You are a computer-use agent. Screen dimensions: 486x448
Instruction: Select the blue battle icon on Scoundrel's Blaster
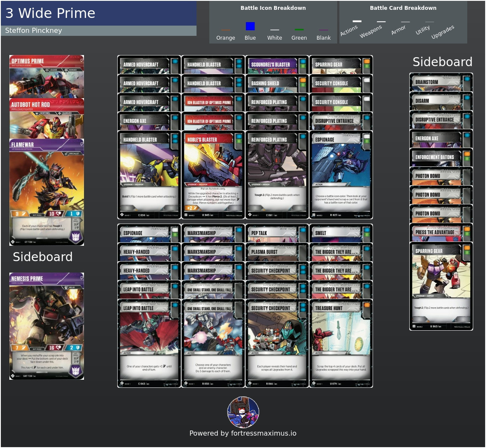tap(303, 61)
